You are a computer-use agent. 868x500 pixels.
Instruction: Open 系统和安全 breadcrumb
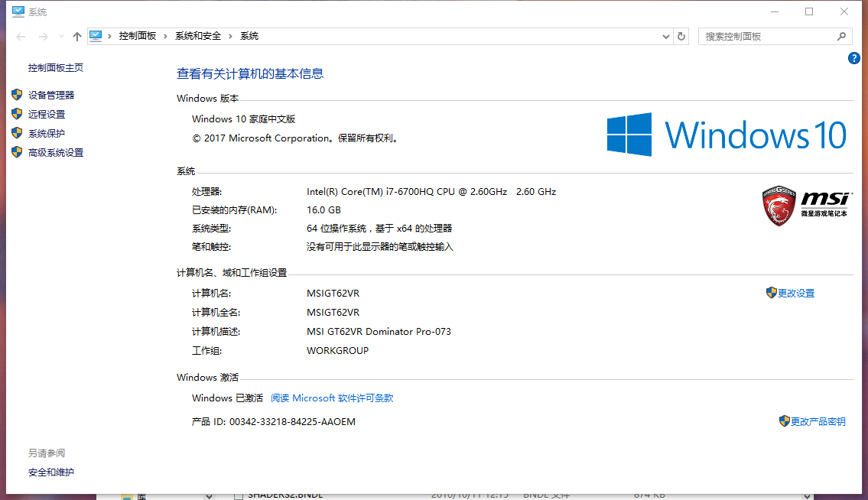point(197,36)
